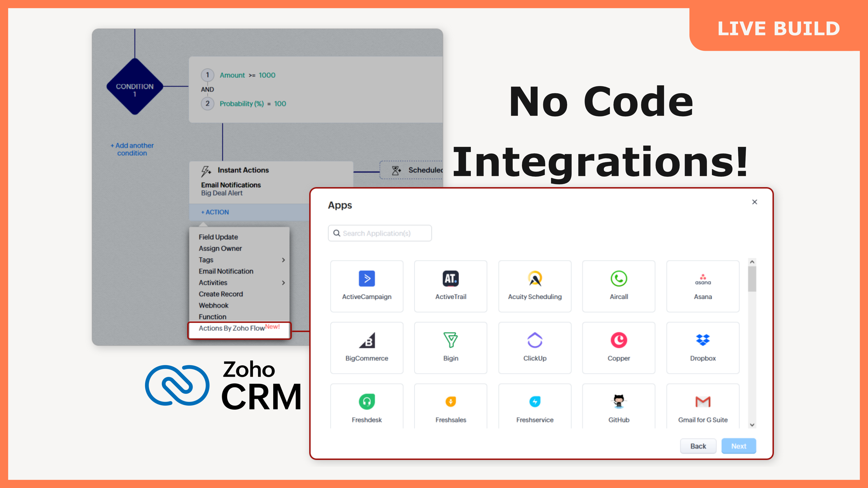Click the Email Notifications heading
This screenshot has height=488, width=868.
231,185
